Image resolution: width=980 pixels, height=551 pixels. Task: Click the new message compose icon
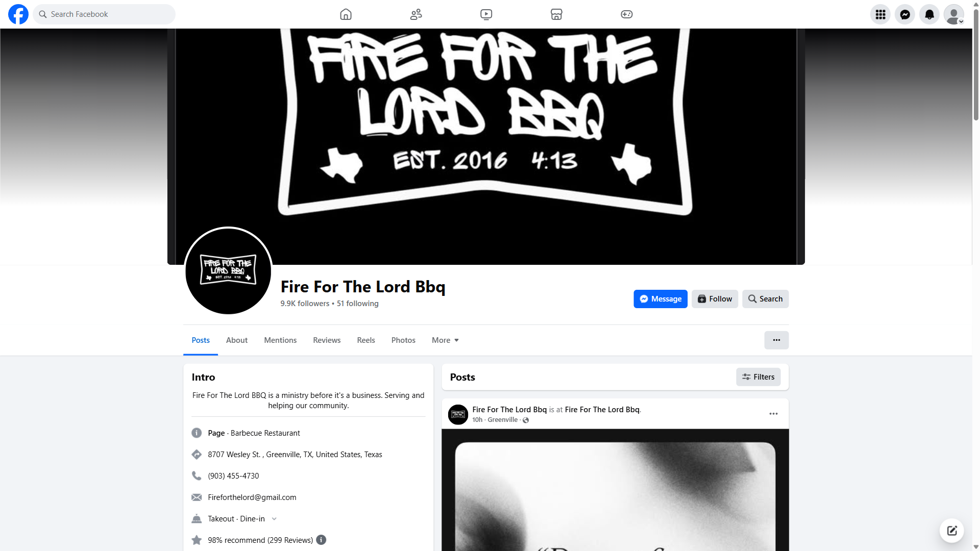click(952, 531)
